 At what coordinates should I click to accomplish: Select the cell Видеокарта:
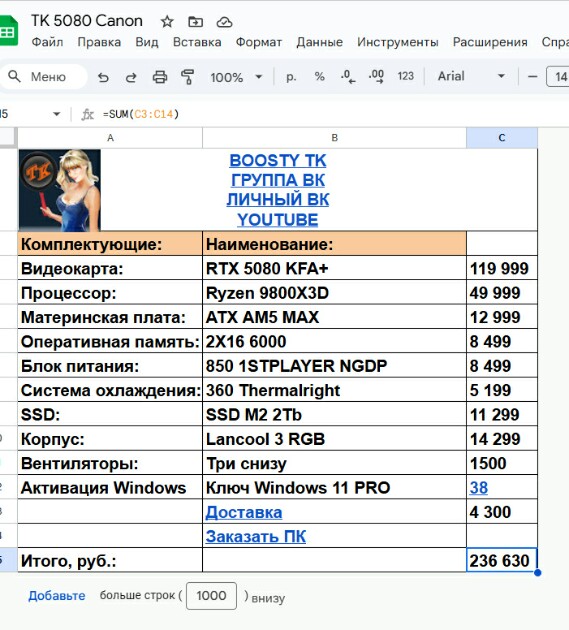(110, 268)
